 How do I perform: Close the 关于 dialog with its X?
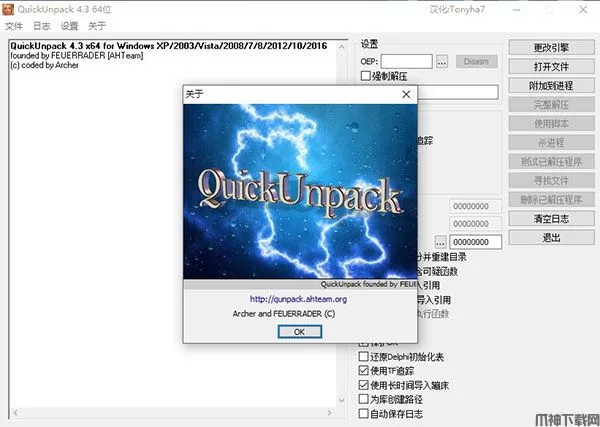tap(406, 94)
